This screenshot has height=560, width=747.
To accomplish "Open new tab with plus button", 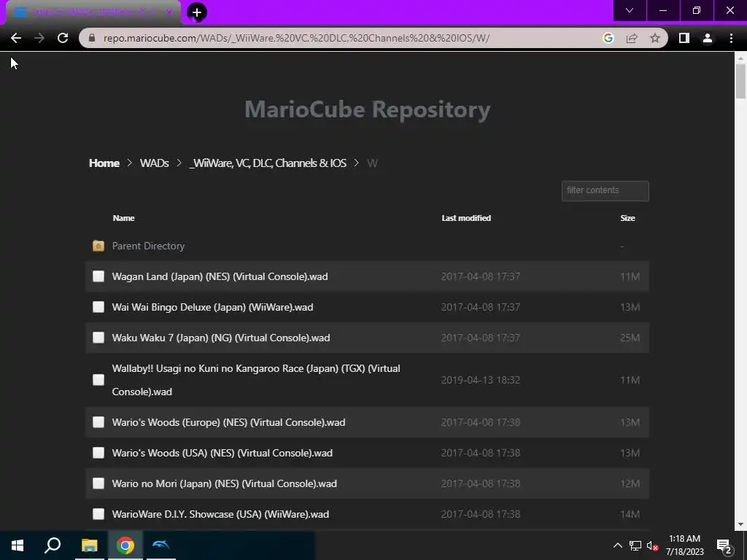I will click(197, 12).
